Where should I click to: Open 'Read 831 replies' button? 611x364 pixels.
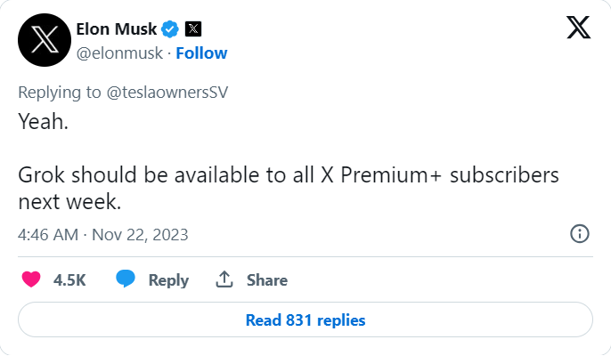click(305, 320)
